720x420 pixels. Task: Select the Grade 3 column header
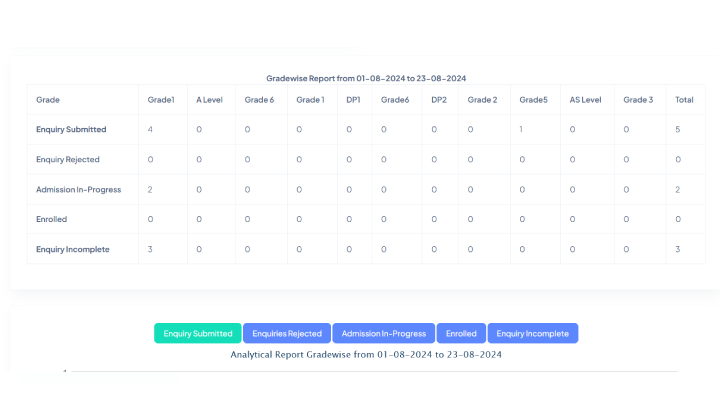pyautogui.click(x=637, y=100)
